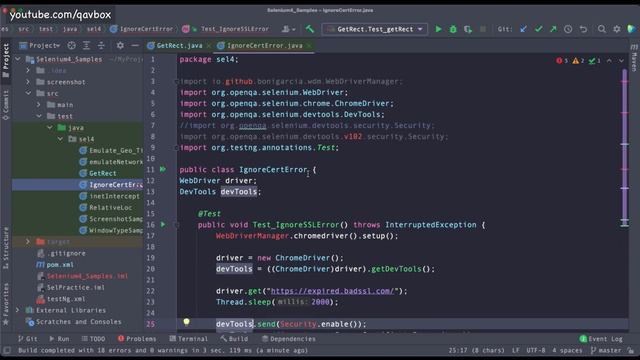This screenshot has width=640, height=360.
Task: Close the IgnoreCertError.java tab
Action: 309,46
